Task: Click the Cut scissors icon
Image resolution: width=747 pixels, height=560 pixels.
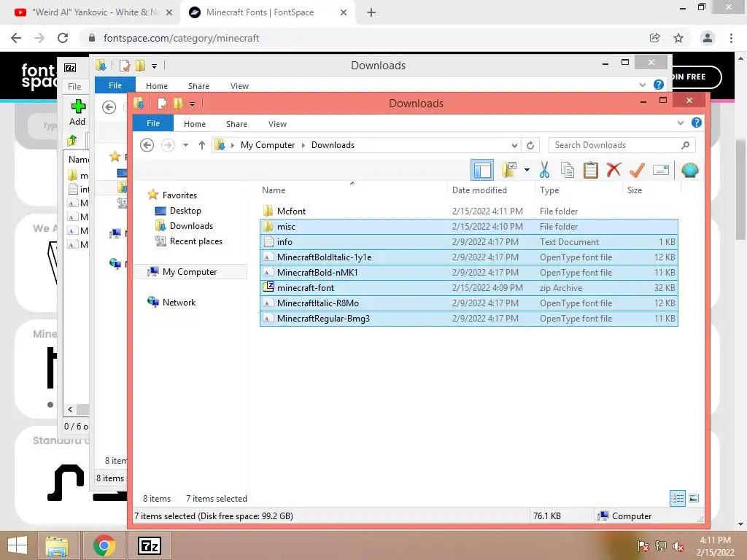Action: [544, 170]
